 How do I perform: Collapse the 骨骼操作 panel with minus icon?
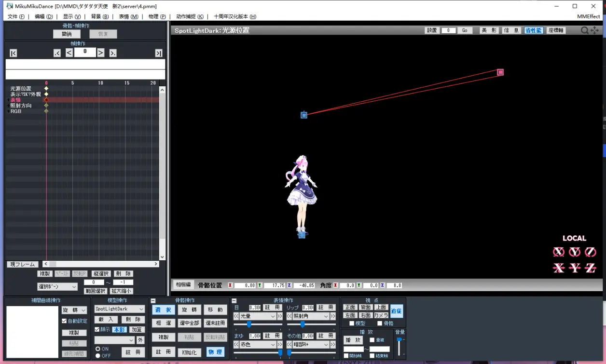(153, 300)
